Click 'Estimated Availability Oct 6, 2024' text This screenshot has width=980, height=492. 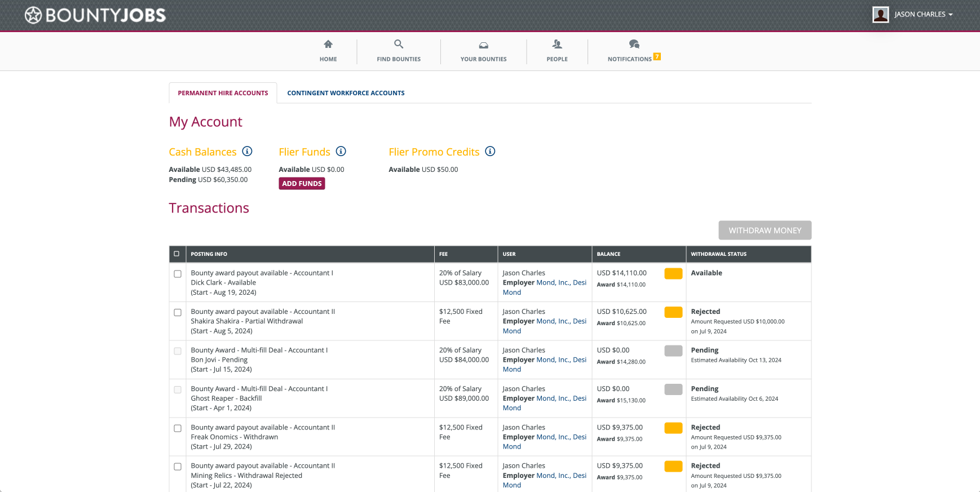point(735,399)
